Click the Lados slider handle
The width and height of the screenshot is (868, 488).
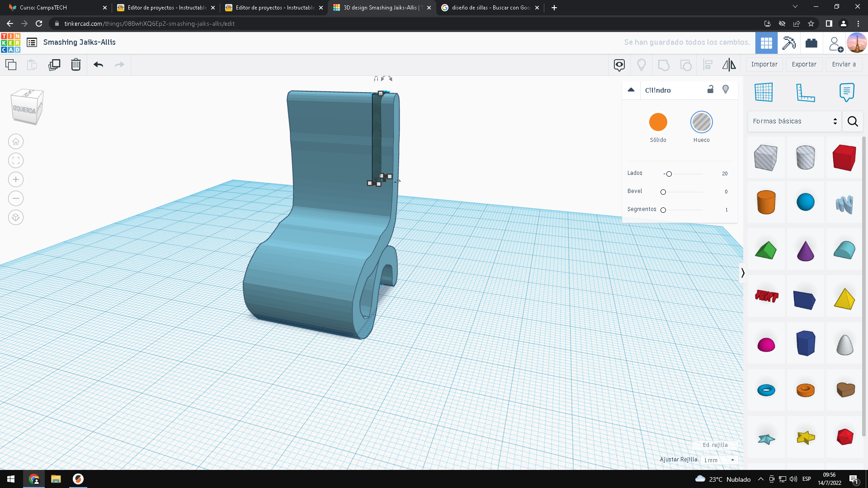[x=669, y=174]
